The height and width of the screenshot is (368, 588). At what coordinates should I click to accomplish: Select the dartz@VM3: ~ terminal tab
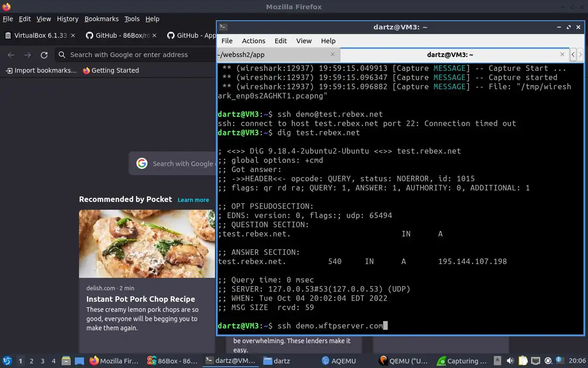click(x=454, y=54)
